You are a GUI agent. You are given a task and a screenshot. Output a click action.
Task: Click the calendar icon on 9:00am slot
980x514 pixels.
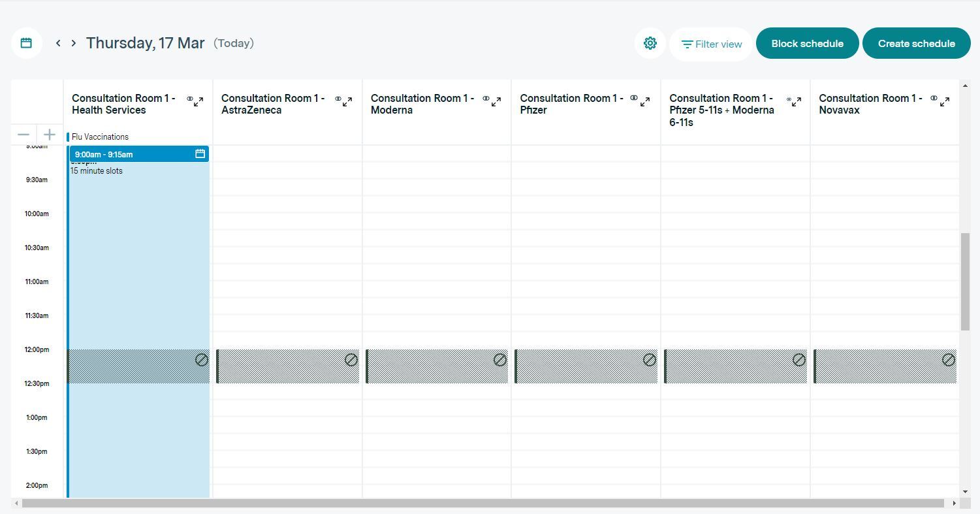pyautogui.click(x=200, y=154)
